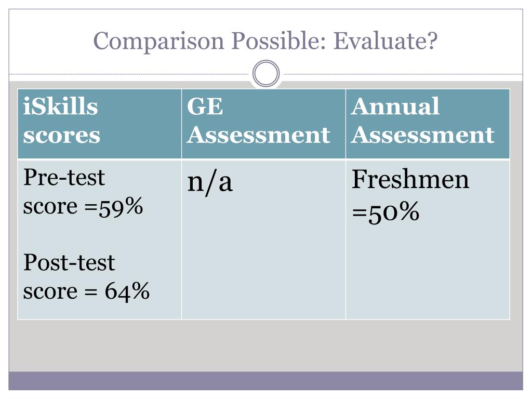Click the n/a cell under GE Assessment

pyautogui.click(x=263, y=240)
